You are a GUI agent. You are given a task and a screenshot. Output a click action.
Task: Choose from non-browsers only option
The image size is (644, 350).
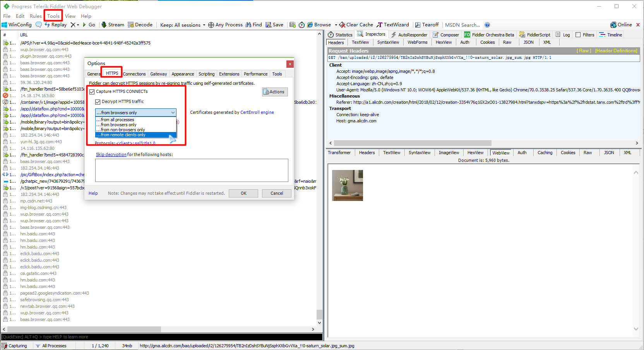pos(136,130)
